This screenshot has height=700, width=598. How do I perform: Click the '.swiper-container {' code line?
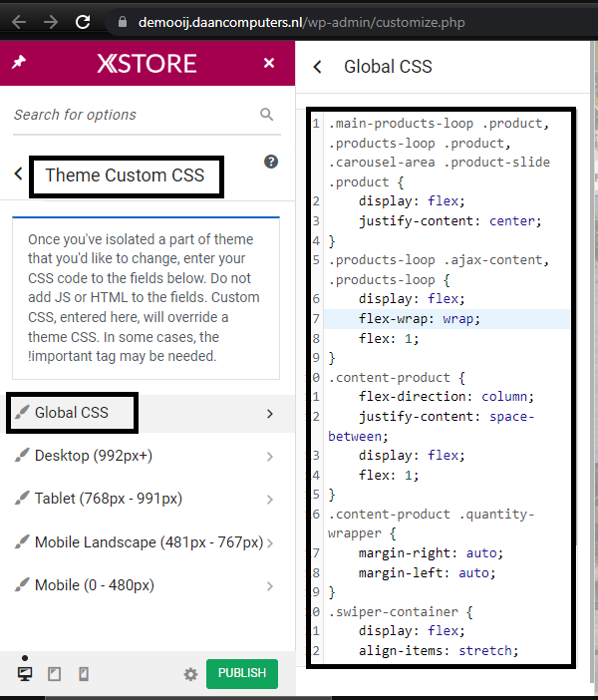pyautogui.click(x=401, y=611)
